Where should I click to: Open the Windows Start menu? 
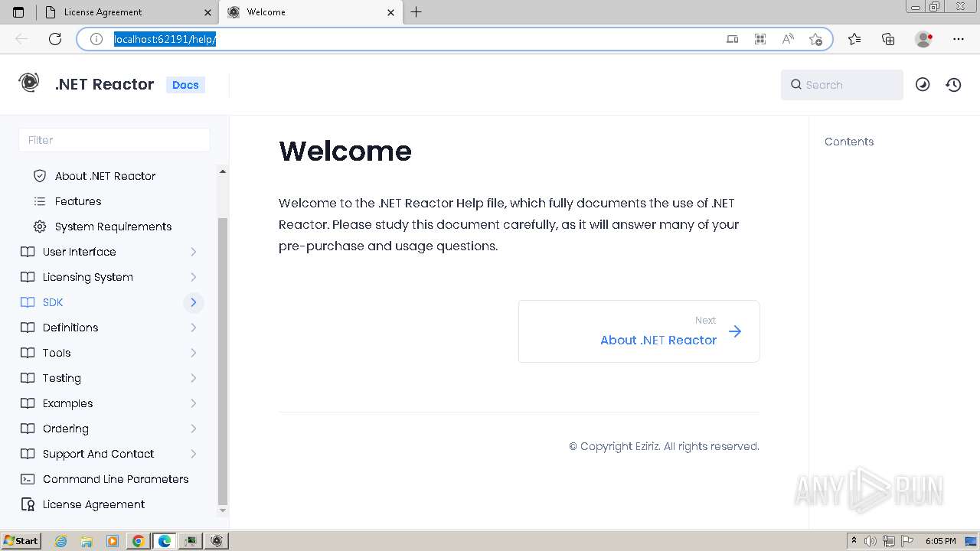(21, 541)
